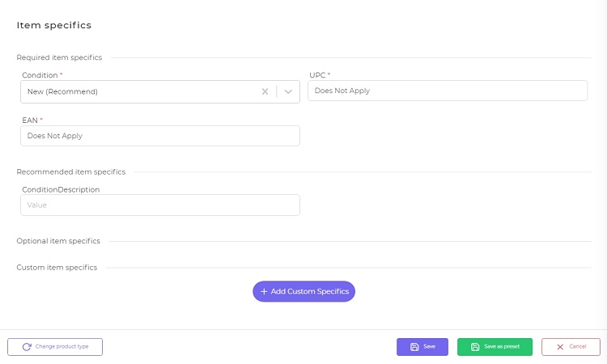Click the Change product type button
The width and height of the screenshot is (607, 364).
point(55,347)
